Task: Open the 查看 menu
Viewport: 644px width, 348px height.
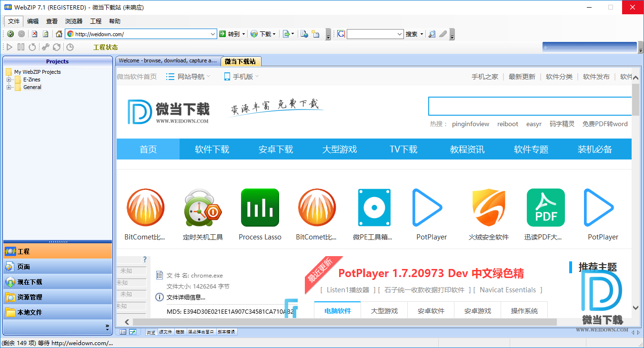Action: point(52,21)
